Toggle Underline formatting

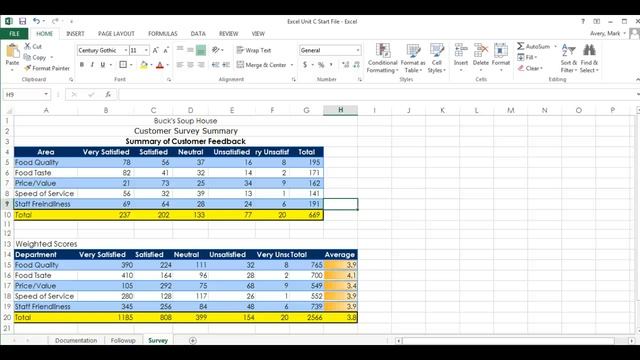coord(103,64)
